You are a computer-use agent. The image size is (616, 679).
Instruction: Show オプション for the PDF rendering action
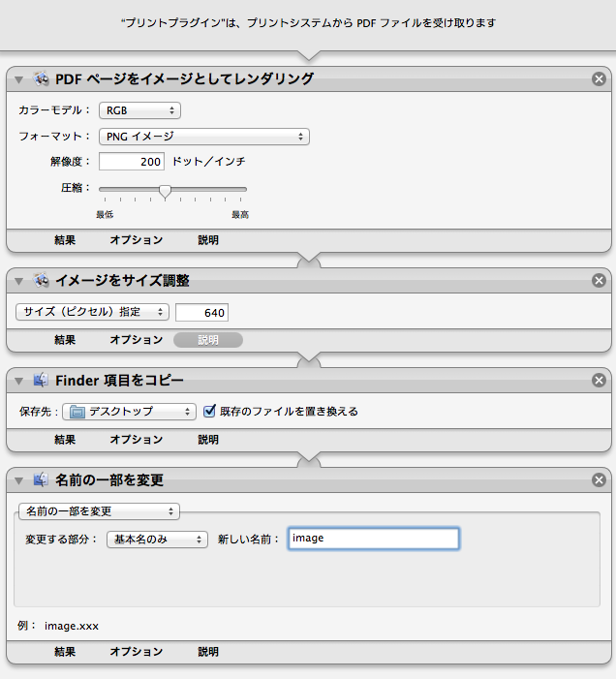pos(137,240)
